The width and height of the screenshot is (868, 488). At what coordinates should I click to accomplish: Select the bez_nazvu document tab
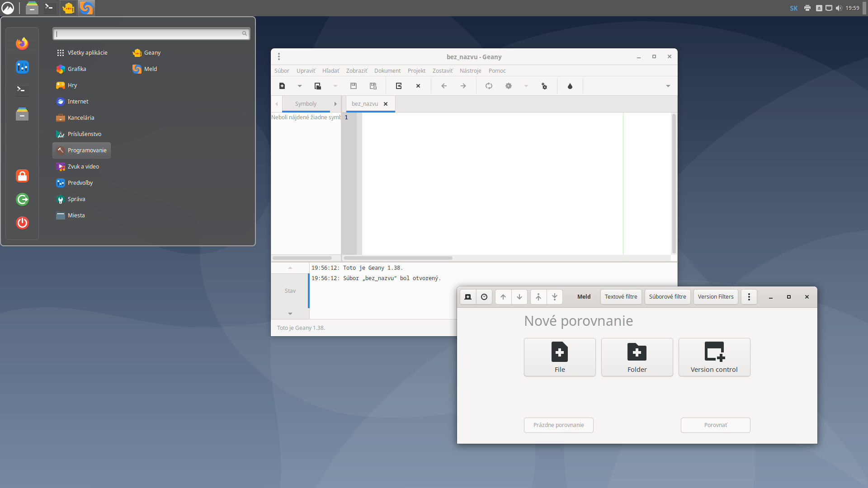pyautogui.click(x=365, y=104)
